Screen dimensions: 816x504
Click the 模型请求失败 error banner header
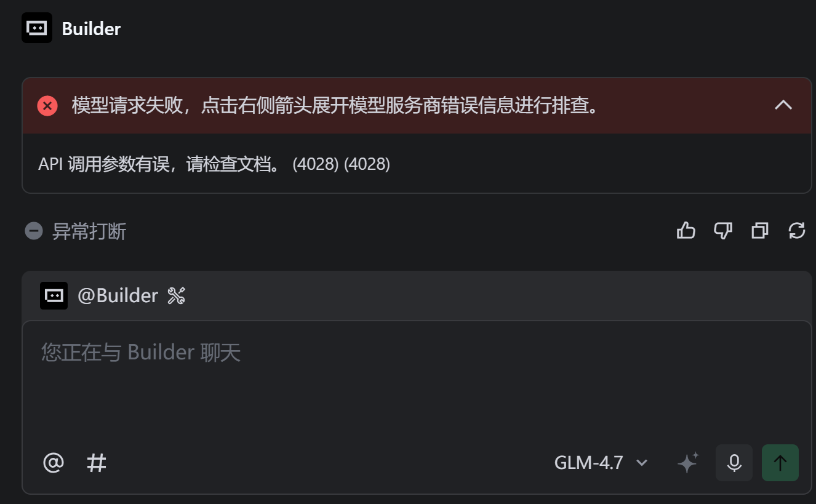417,105
